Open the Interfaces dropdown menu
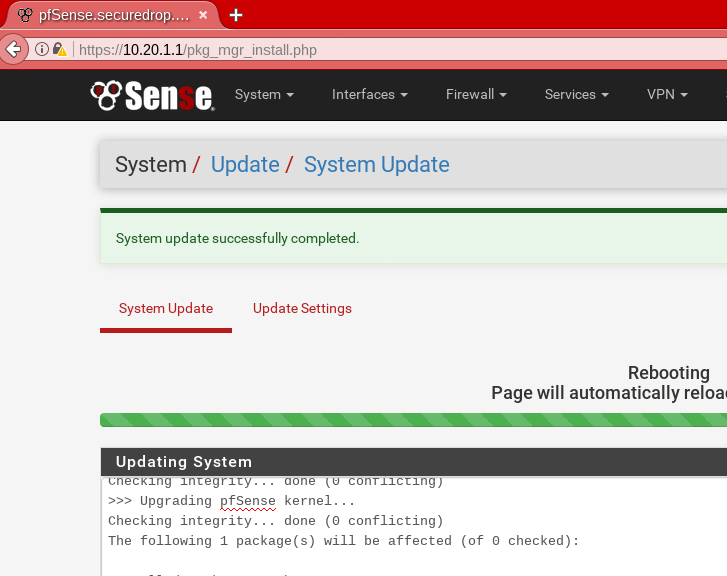 tap(370, 95)
